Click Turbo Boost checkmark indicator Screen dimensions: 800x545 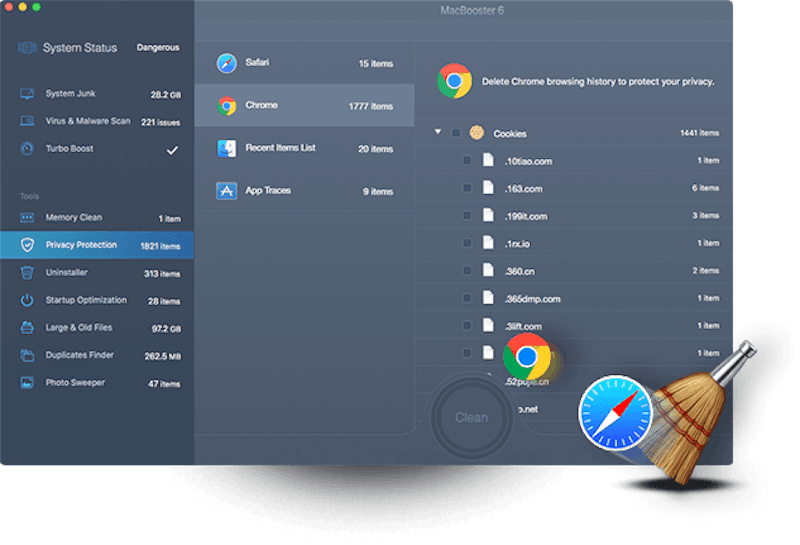point(172,150)
